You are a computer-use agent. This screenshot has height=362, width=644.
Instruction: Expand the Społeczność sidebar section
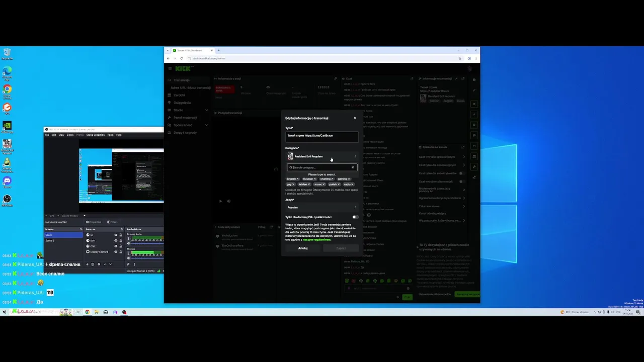click(206, 125)
